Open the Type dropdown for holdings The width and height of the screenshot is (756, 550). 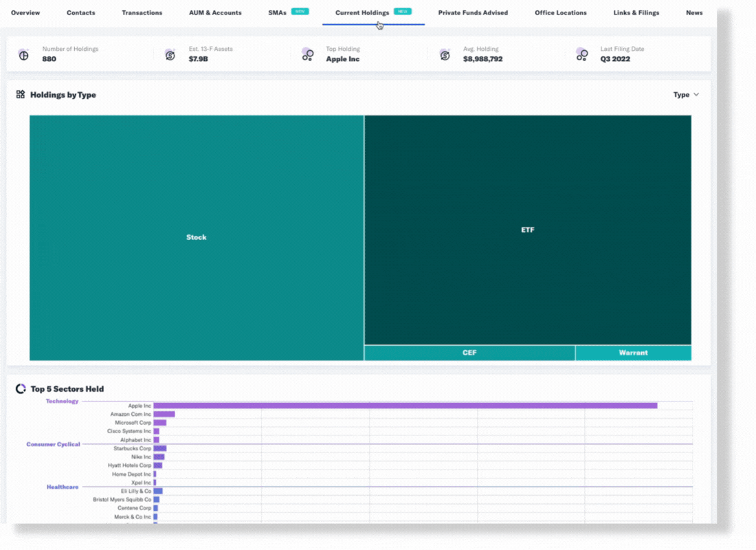(686, 95)
